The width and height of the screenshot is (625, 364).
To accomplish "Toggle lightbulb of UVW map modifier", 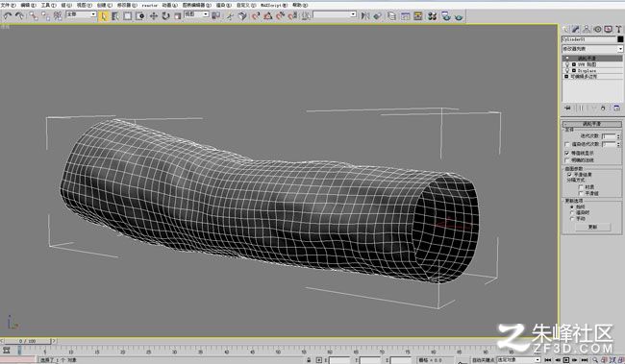I will [x=567, y=64].
